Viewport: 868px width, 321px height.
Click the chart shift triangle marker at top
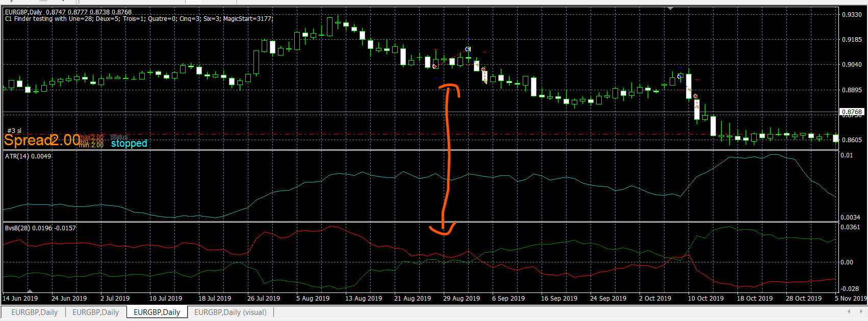[x=671, y=9]
